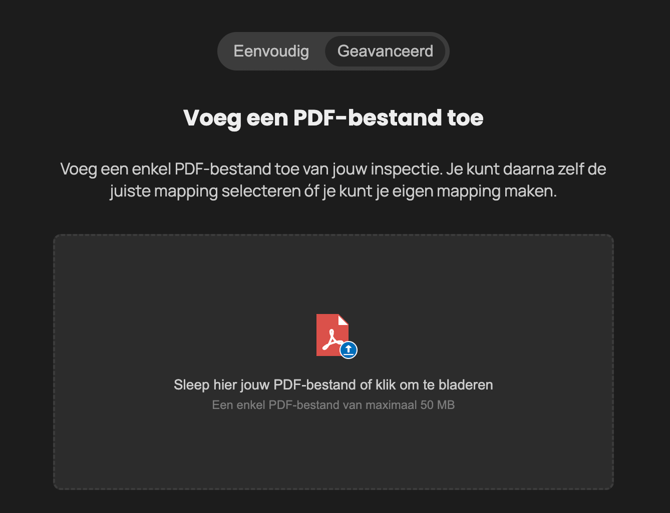Click the highlighted 'Geavanceerd' pill

pos(385,51)
